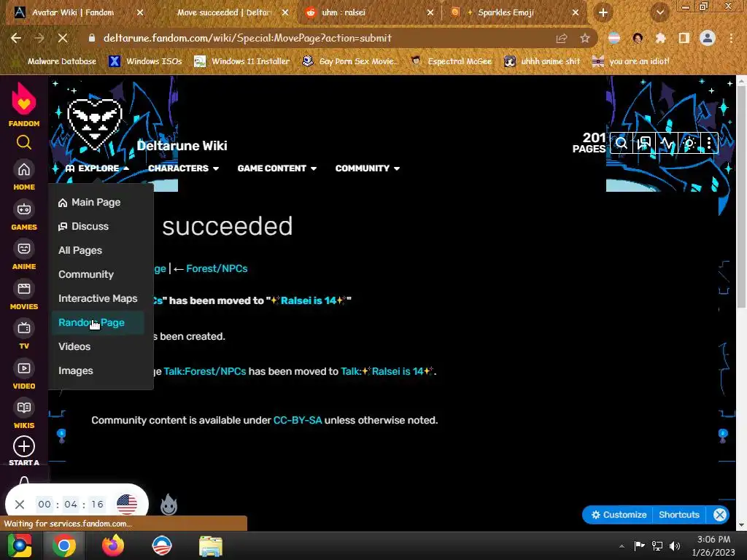Close the Avatar Wiki tab
The image size is (747, 560).
[140, 13]
